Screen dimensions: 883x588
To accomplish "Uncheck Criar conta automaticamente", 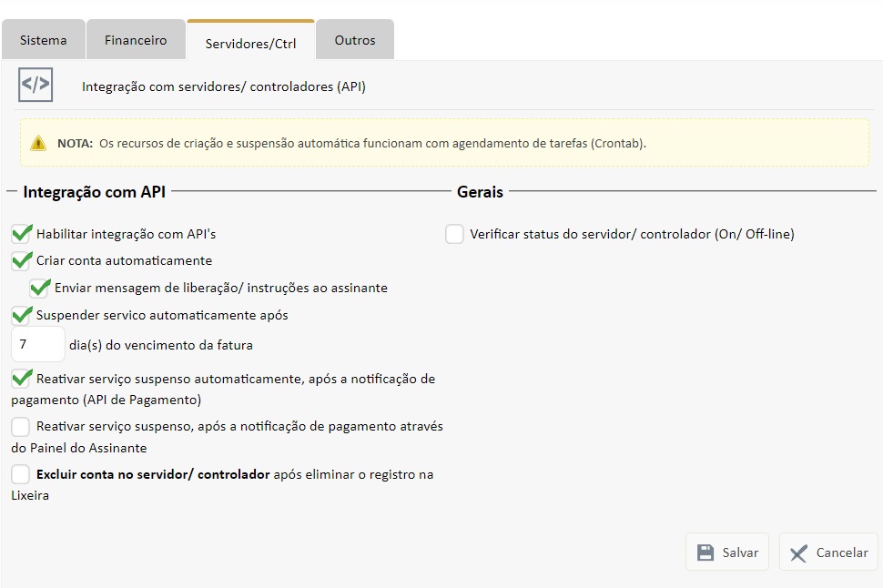I will coord(21,261).
